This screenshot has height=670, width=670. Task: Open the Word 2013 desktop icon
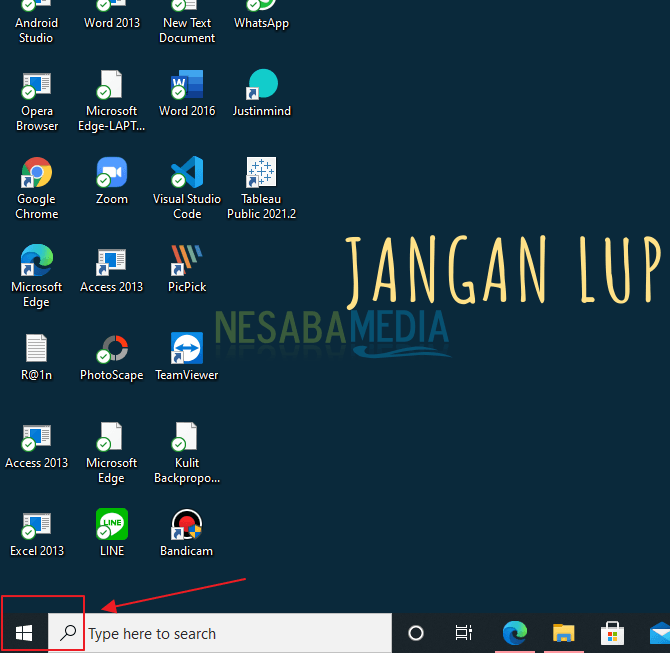[x=112, y=15]
